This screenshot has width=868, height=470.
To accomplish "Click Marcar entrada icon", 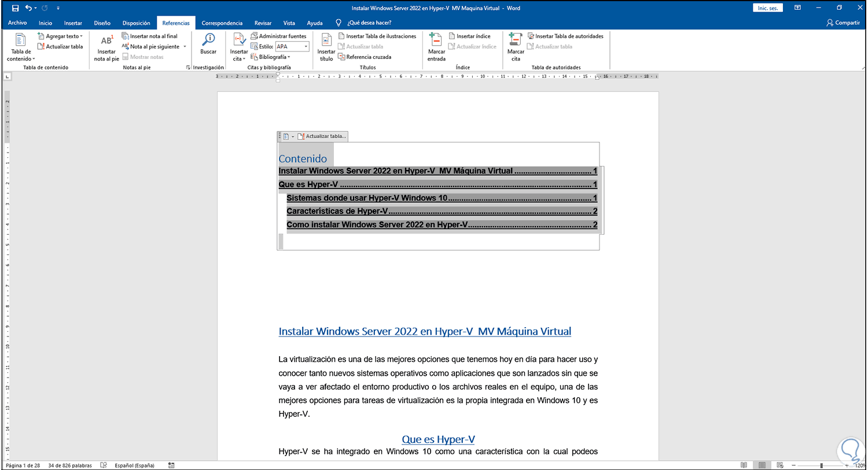I will click(x=436, y=47).
